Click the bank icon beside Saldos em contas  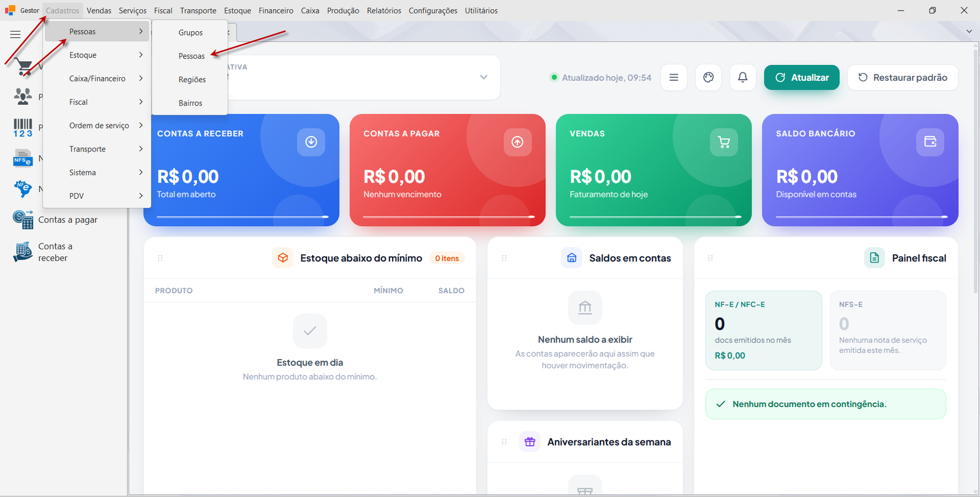click(571, 258)
